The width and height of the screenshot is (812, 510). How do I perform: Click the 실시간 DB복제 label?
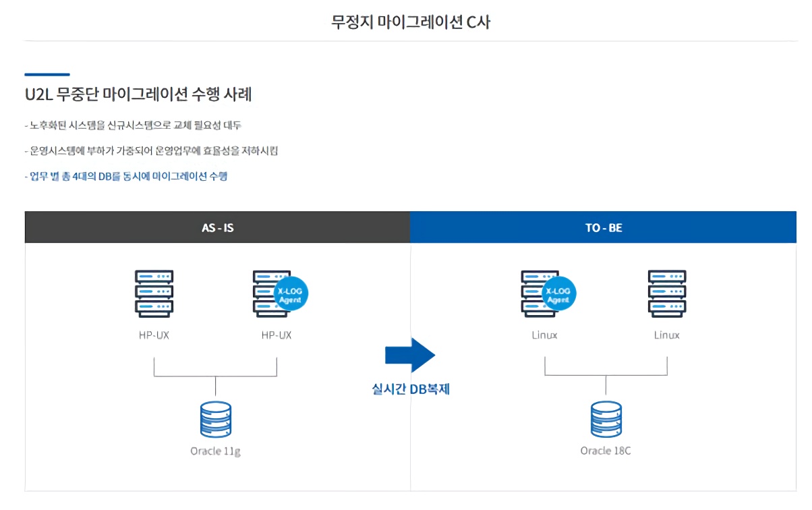[410, 389]
